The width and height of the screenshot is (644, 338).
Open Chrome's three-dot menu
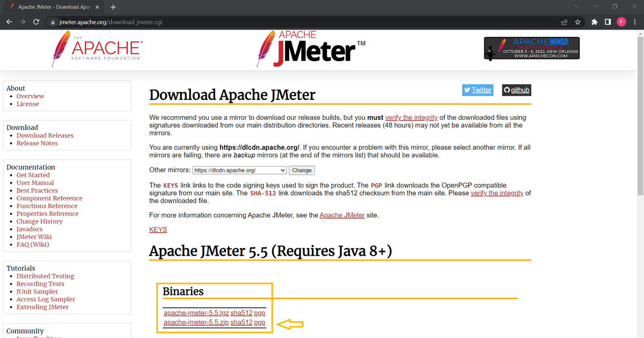(x=635, y=23)
